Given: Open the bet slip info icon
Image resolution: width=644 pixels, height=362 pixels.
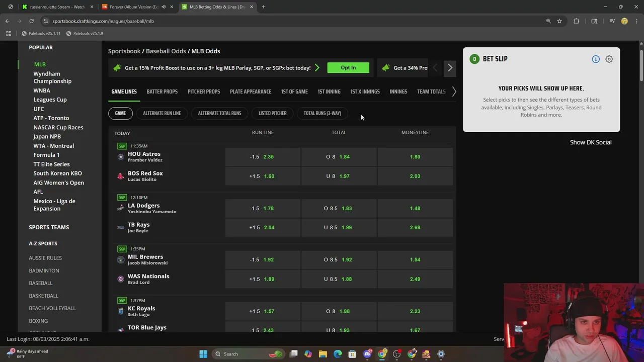Looking at the screenshot, I should point(596,59).
